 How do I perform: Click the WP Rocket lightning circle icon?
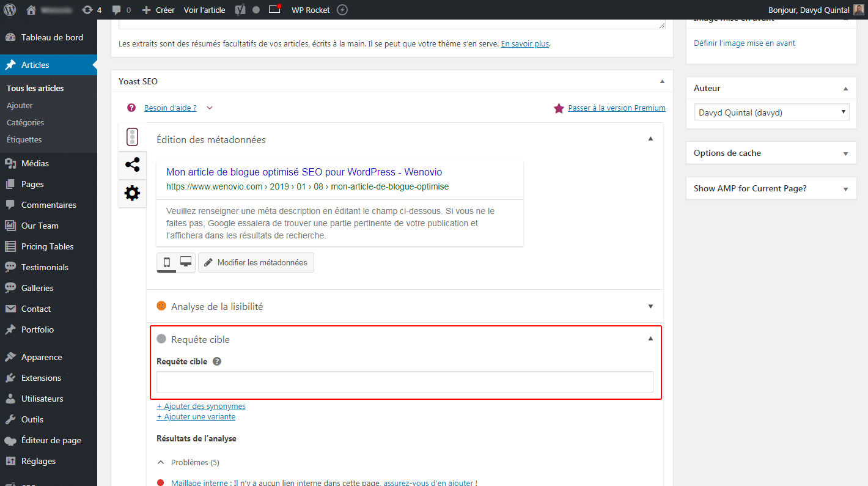click(x=342, y=10)
